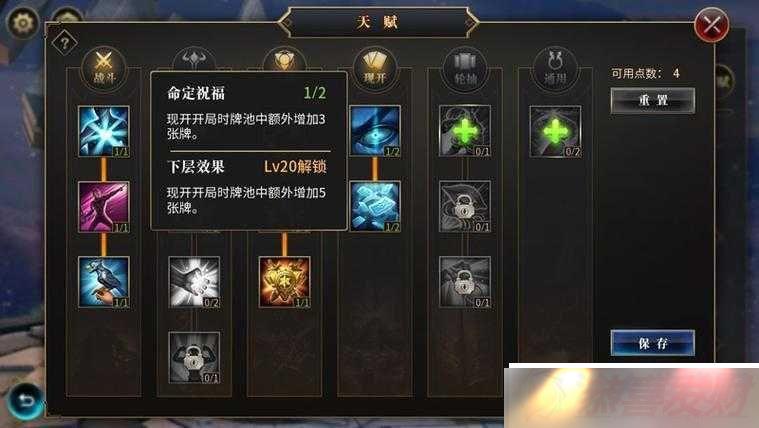Click the lowest locked talent in the 轮抽 column
The image size is (759, 428).
coord(465,282)
